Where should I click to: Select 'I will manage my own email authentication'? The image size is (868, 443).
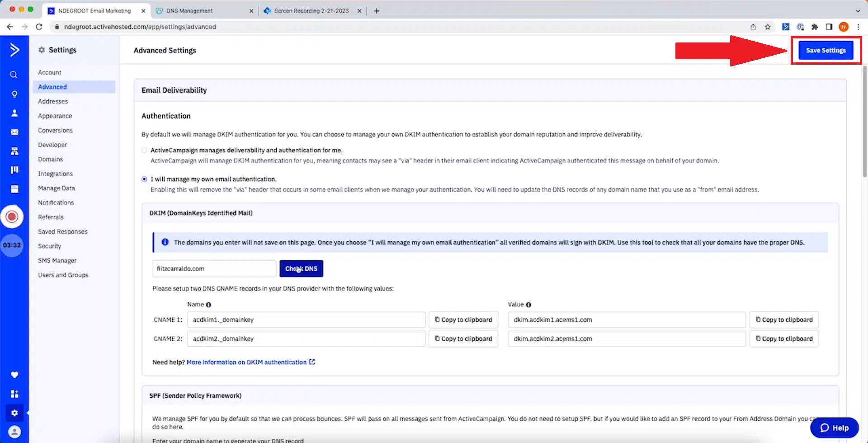tap(144, 179)
